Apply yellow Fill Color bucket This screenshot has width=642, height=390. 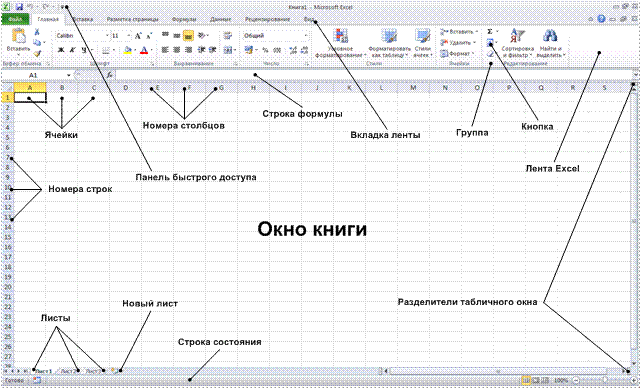[128, 50]
